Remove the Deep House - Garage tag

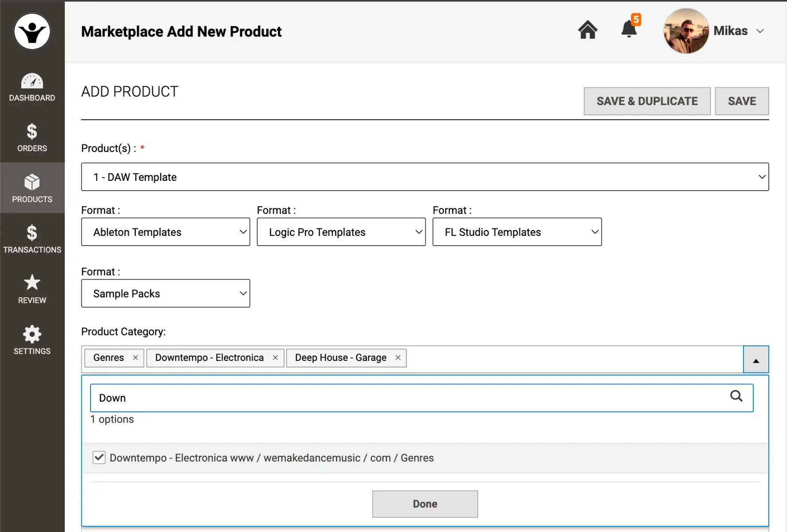pos(398,358)
